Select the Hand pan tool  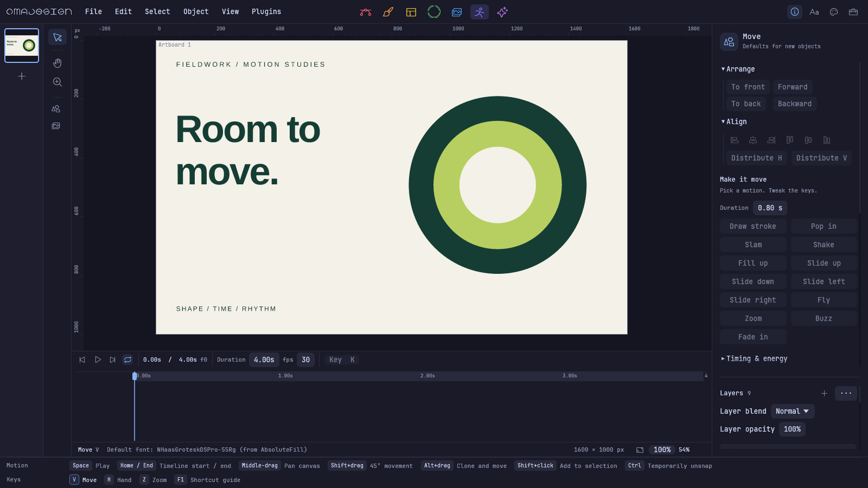coord(58,63)
